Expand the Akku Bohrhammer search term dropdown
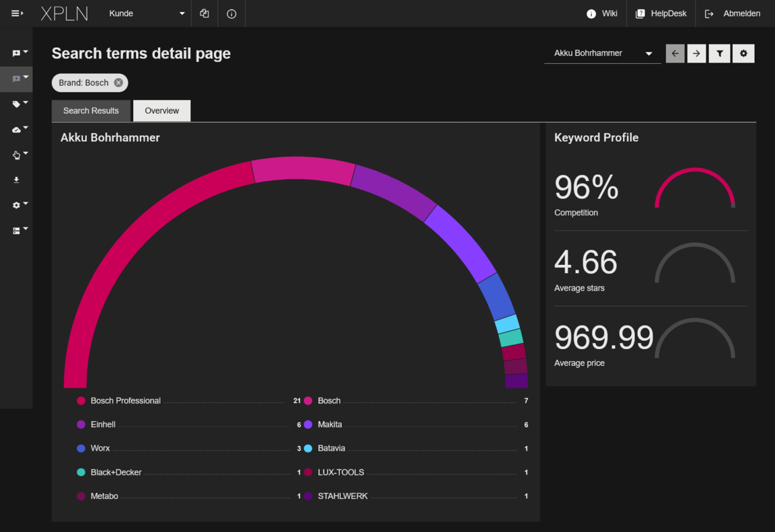This screenshot has width=775, height=532. point(603,53)
